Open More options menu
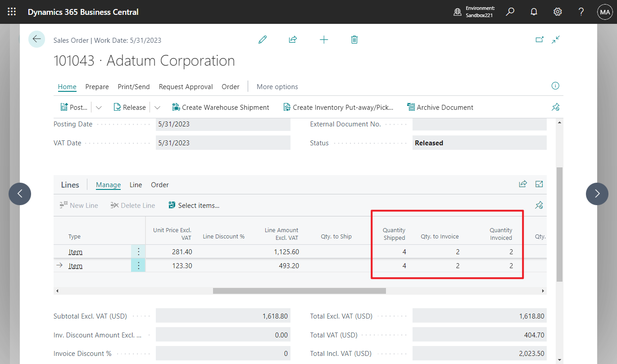 (277, 86)
